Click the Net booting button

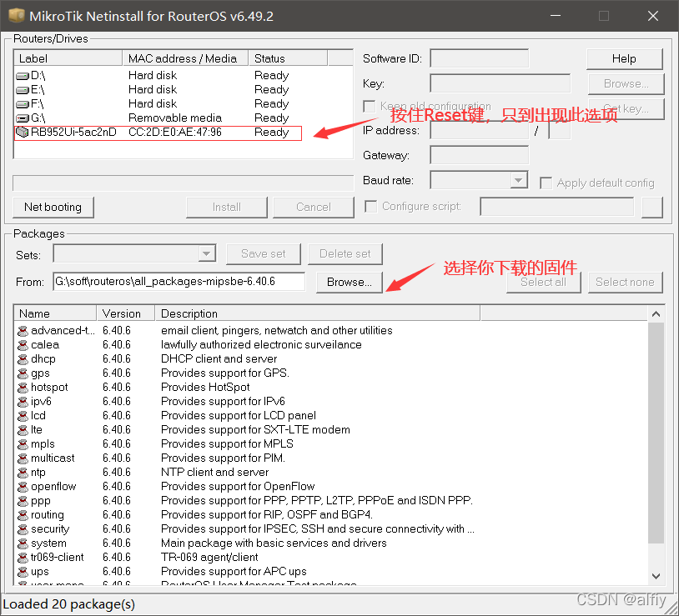pyautogui.click(x=53, y=208)
